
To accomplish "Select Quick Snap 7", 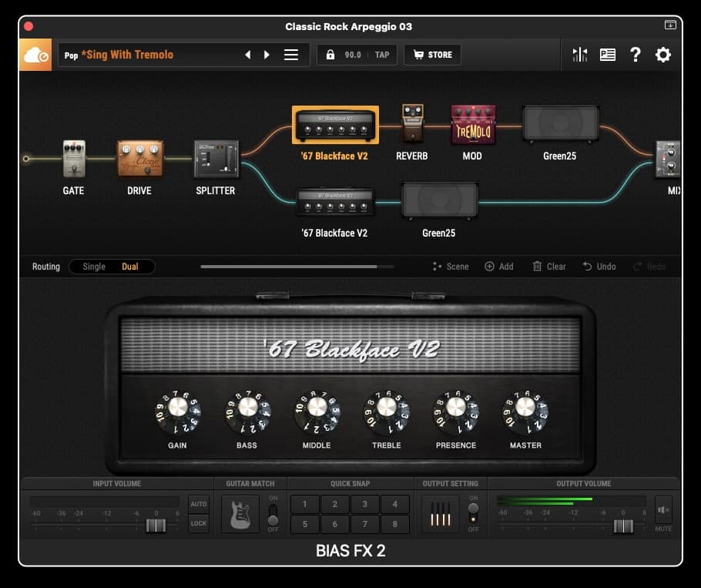I will point(365,524).
